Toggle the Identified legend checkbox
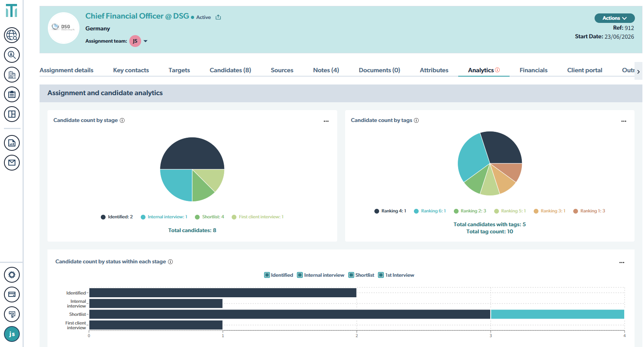 point(267,275)
